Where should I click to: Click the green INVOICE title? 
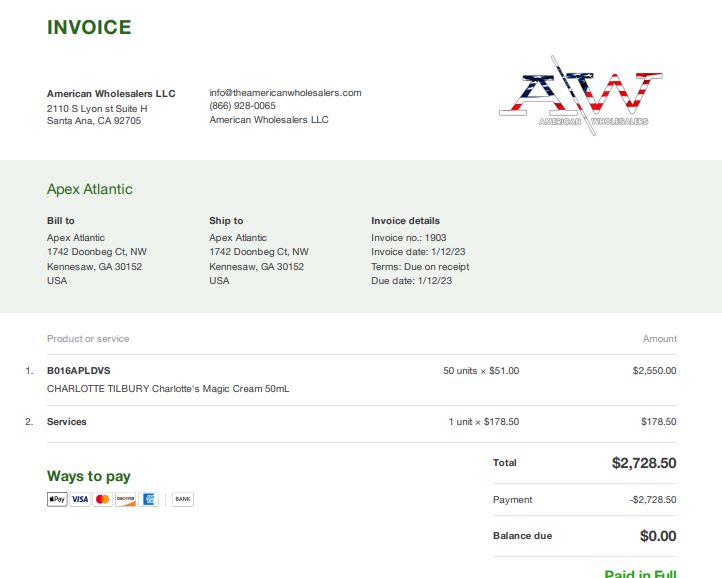(x=89, y=27)
